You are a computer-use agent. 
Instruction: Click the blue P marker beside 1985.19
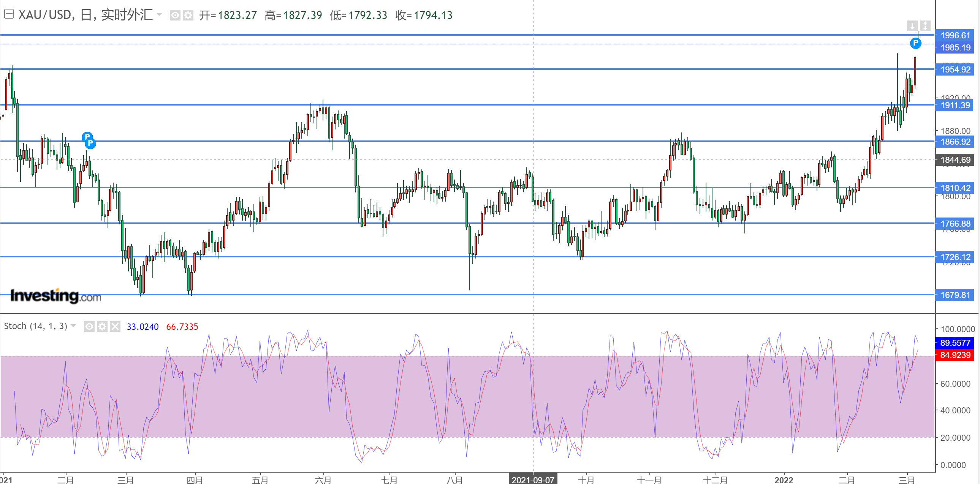coord(915,43)
